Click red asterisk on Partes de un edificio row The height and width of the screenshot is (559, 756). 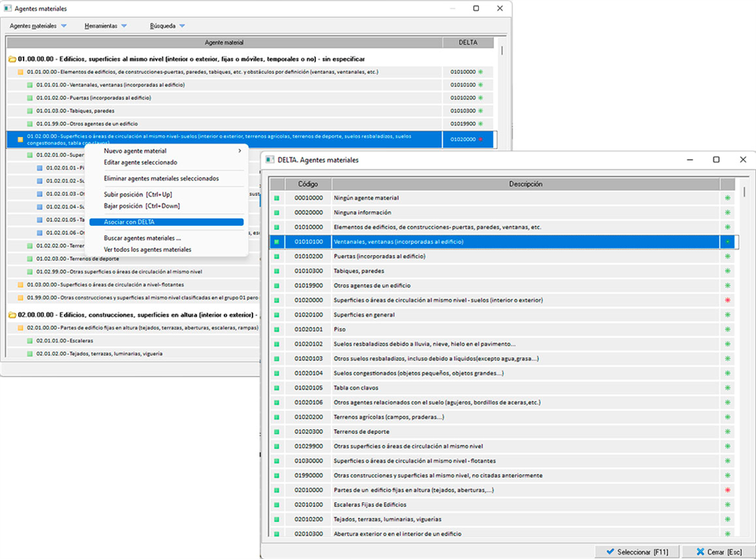pyautogui.click(x=728, y=490)
